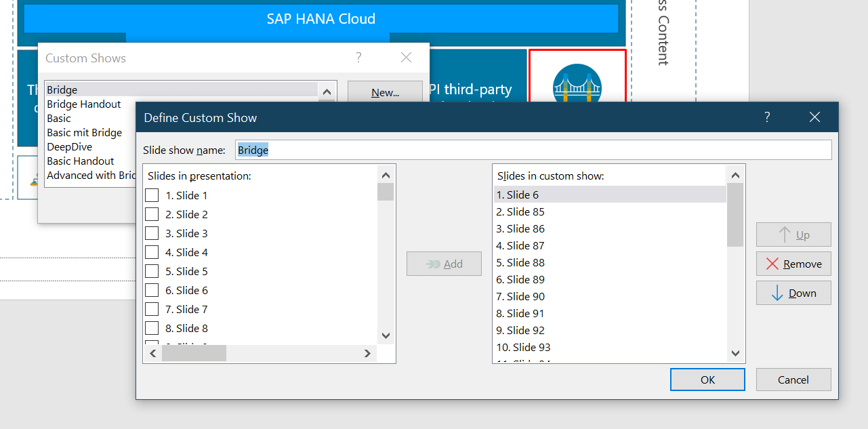Click the Remove button with red X

[793, 264]
